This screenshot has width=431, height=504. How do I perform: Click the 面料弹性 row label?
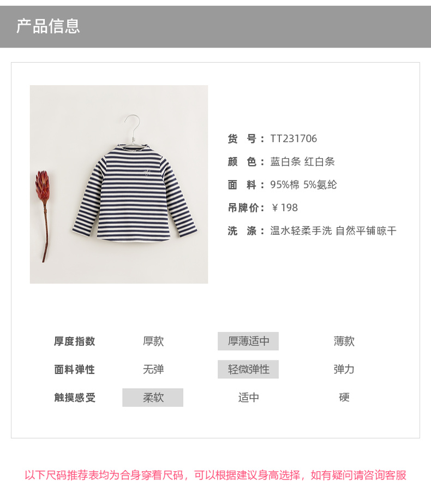point(75,369)
